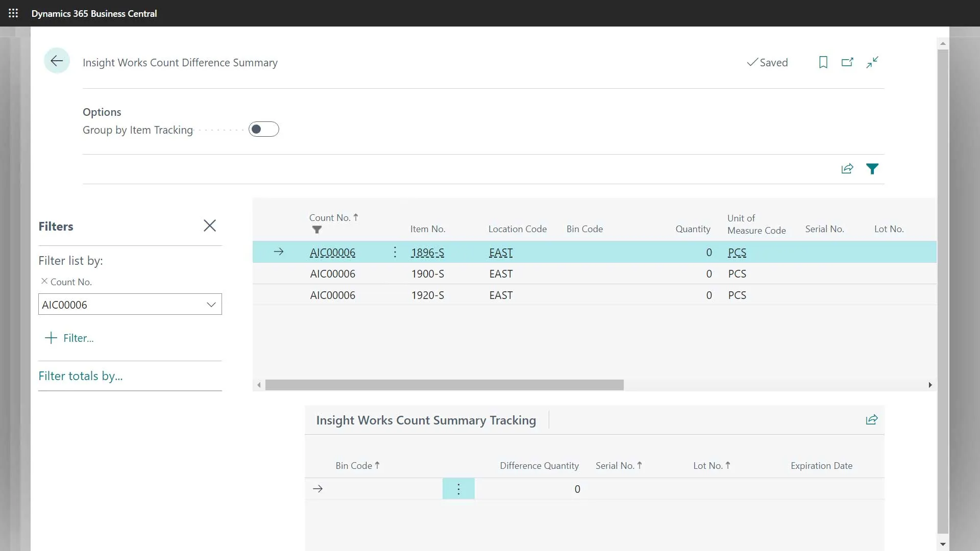Collapse the page to normal size
Image resolution: width=980 pixels, height=551 pixels.
click(x=872, y=62)
